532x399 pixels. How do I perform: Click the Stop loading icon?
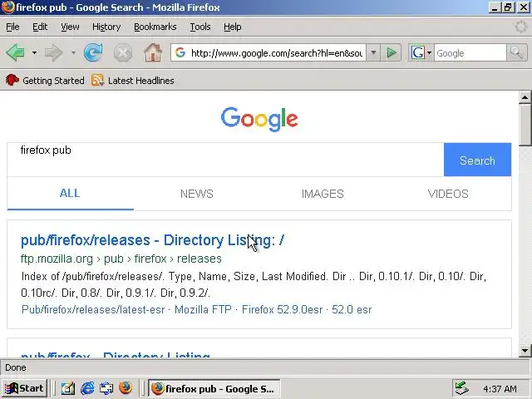123,53
